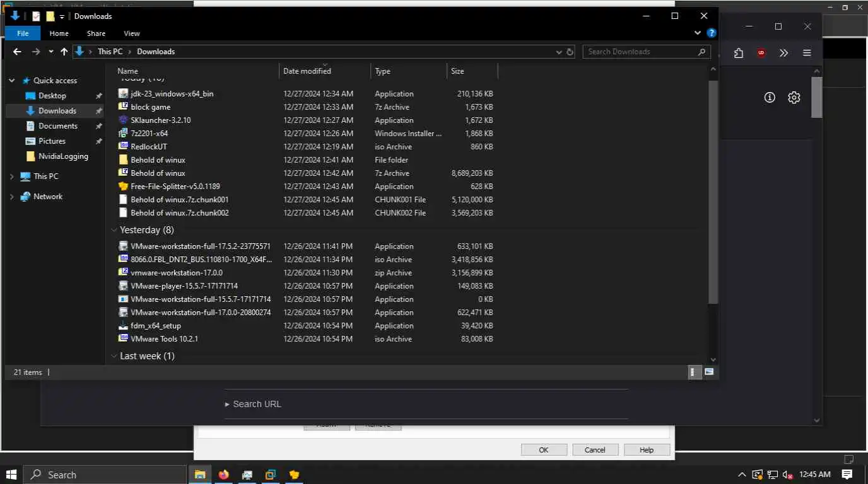Viewport: 868px width, 484px height.
Task: Click New Folder quick access toolbar icon
Action: 50,16
